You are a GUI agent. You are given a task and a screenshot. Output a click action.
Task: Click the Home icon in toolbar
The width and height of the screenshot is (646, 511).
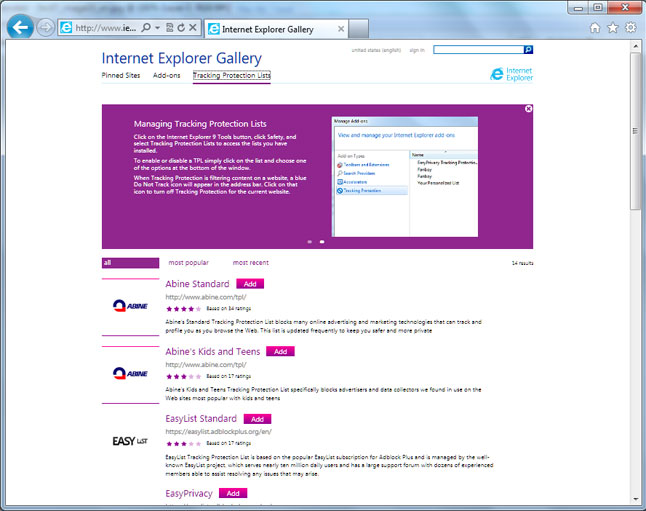595,28
